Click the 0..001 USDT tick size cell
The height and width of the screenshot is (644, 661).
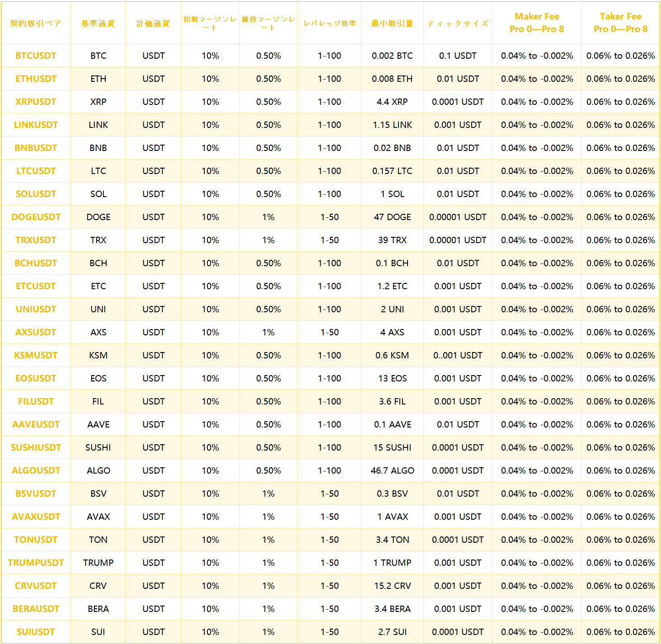coord(458,355)
